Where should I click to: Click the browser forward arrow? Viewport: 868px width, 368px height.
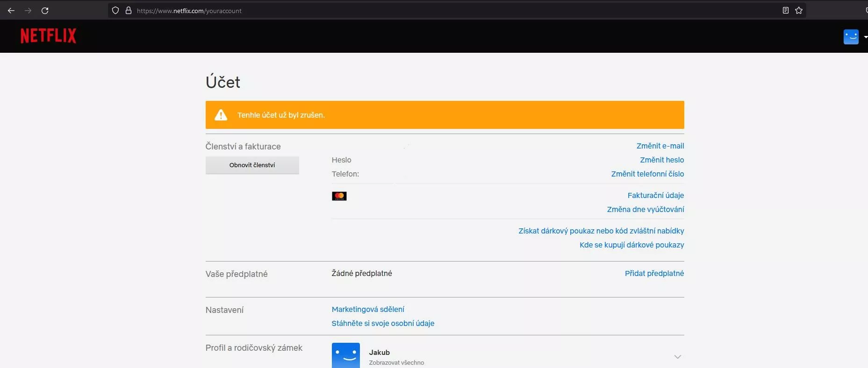[x=28, y=10]
